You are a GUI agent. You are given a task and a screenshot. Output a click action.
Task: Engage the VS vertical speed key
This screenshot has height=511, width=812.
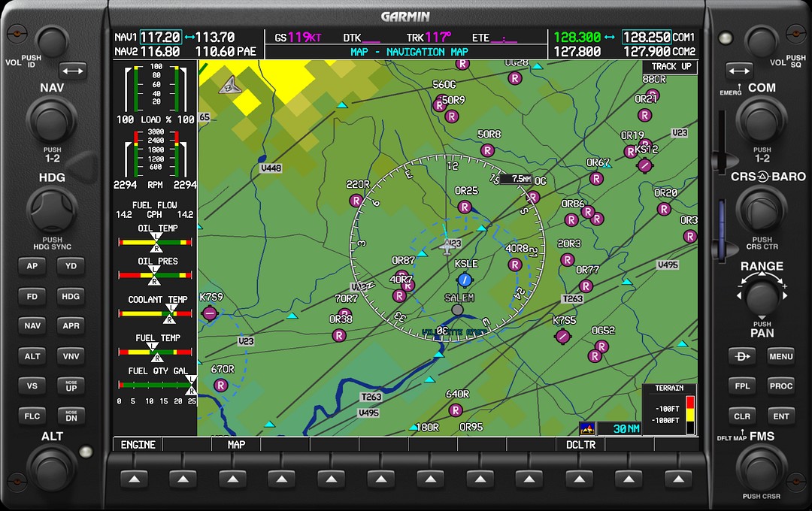click(x=32, y=386)
